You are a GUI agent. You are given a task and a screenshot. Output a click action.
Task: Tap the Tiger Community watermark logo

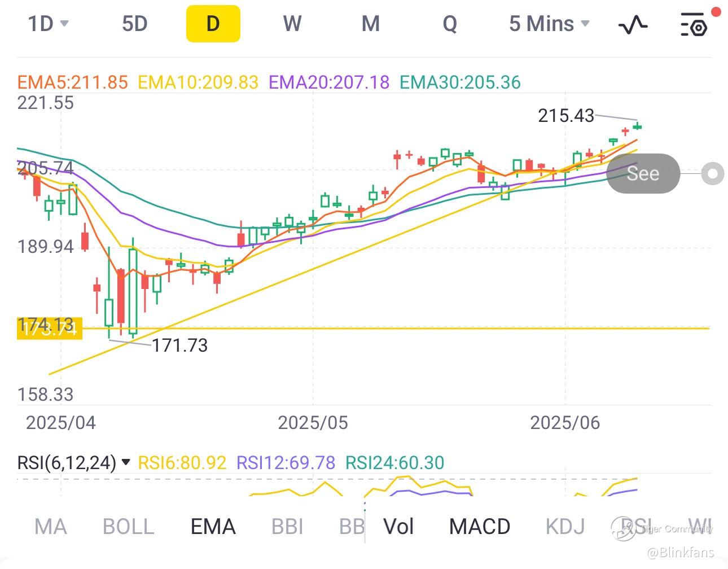click(x=623, y=528)
